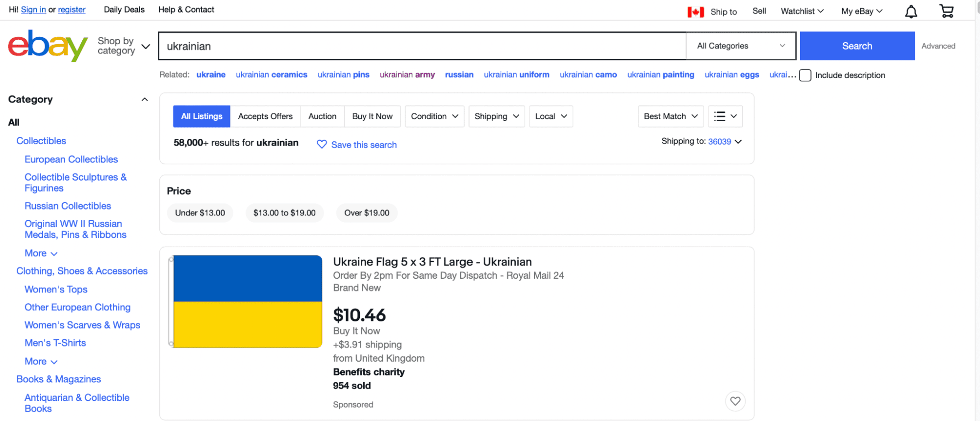
Task: Open the notifications bell icon
Action: pyautogui.click(x=911, y=11)
